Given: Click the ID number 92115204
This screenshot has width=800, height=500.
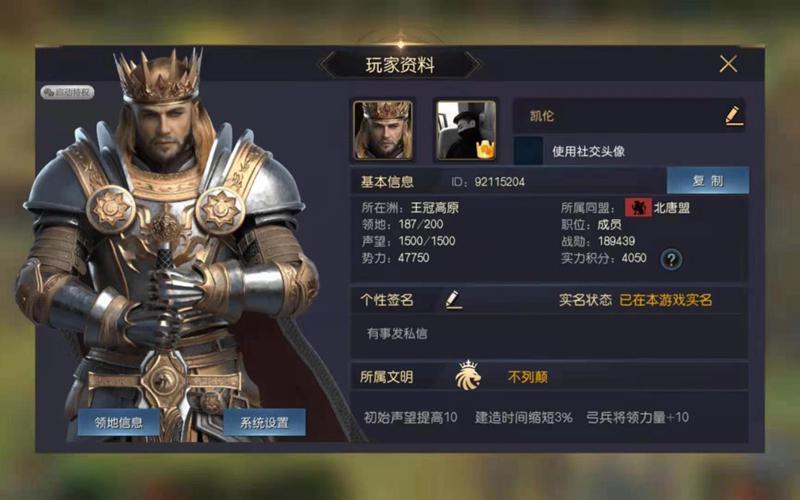Looking at the screenshot, I should point(499,182).
